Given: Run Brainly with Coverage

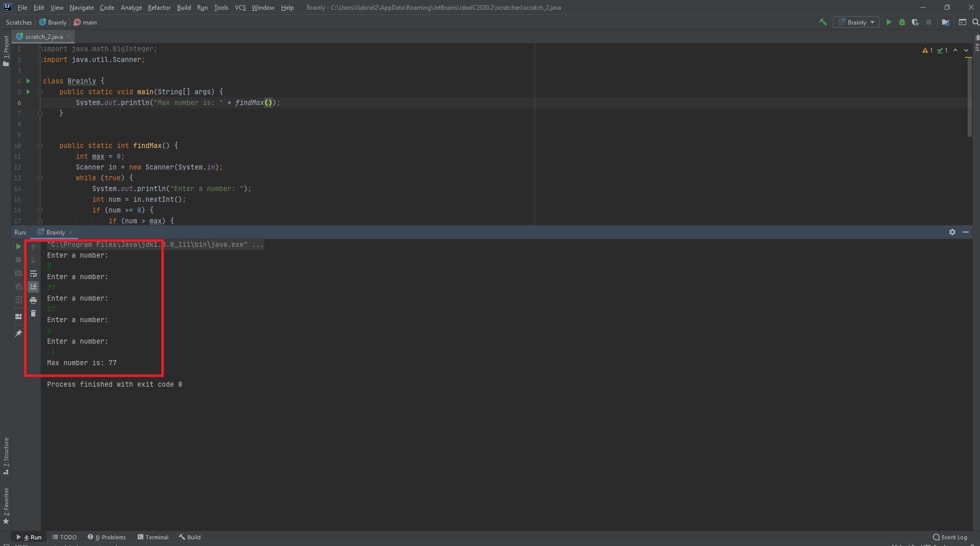Looking at the screenshot, I should tap(915, 22).
